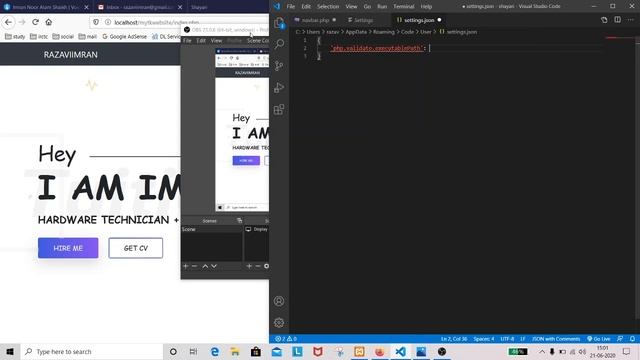640x360 pixels.
Task: Switch to navbar.php editor tab
Action: pyautogui.click(x=316, y=20)
